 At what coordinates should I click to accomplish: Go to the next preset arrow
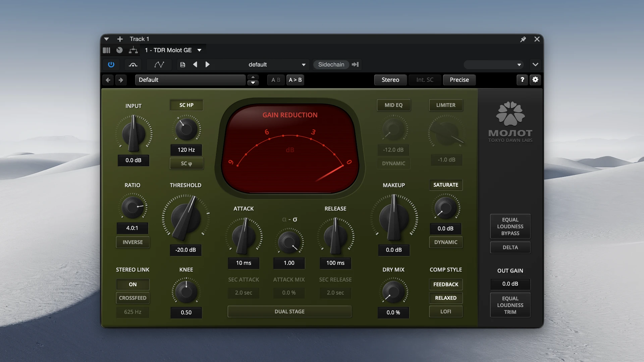(208, 64)
